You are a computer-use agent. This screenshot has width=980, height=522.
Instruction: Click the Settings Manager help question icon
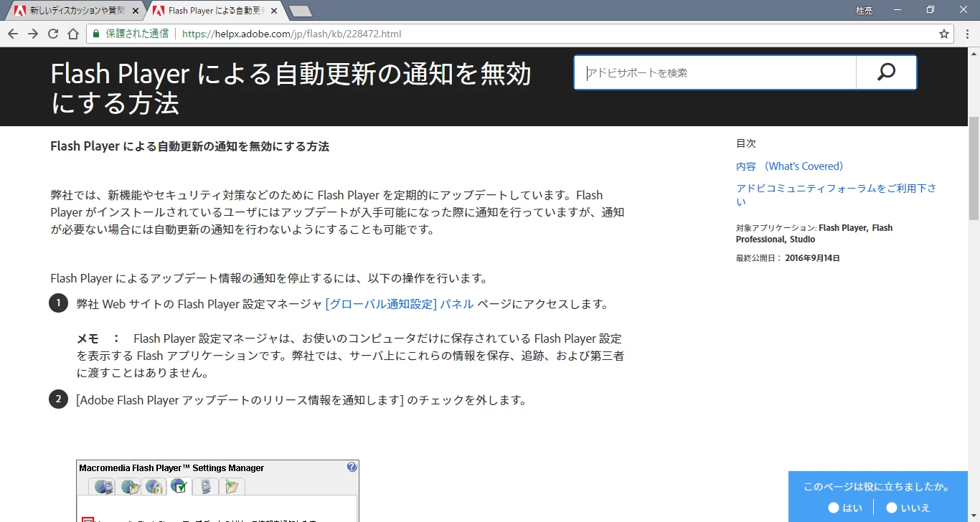click(352, 467)
